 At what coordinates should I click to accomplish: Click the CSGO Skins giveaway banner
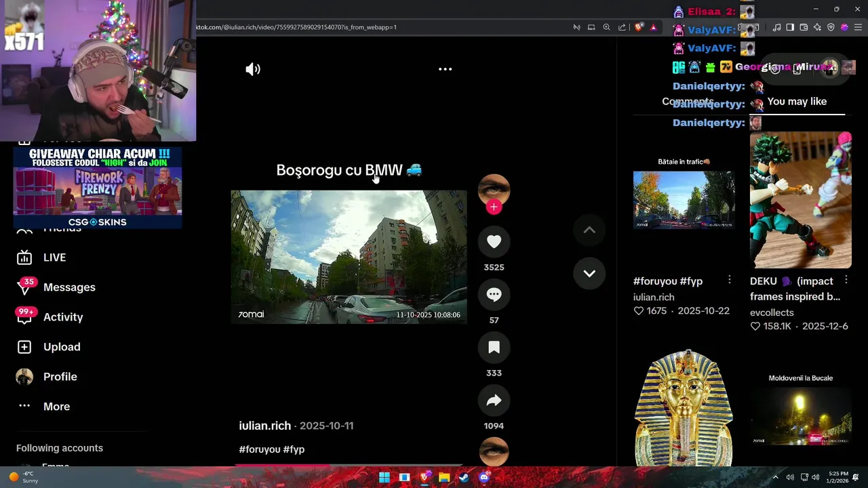pyautogui.click(x=98, y=188)
